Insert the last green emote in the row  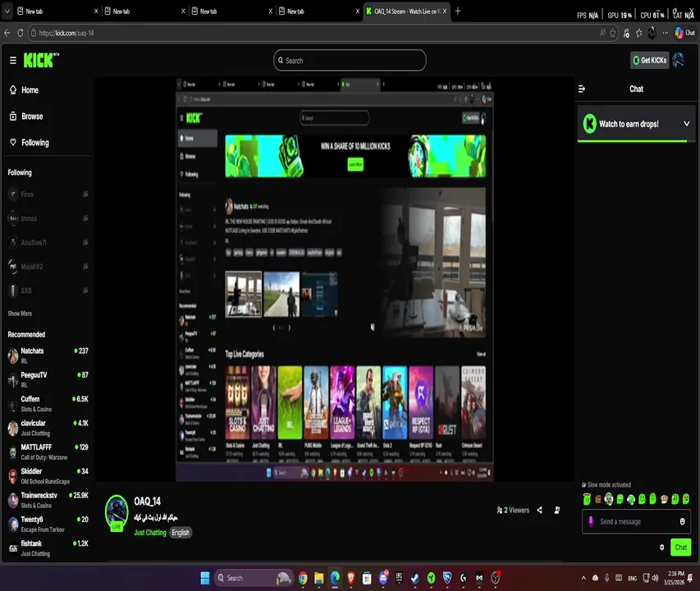pyautogui.click(x=686, y=498)
